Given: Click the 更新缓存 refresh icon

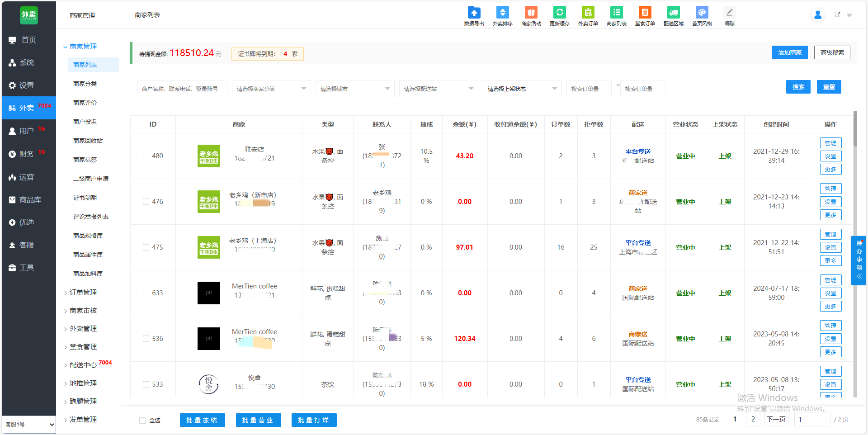Looking at the screenshot, I should click(x=559, y=13).
